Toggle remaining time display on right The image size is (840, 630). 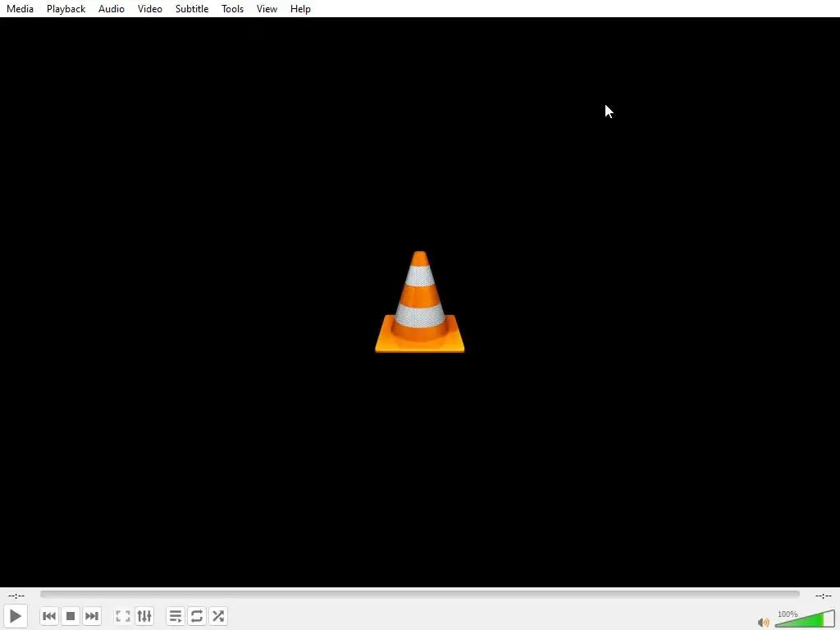[x=824, y=596]
